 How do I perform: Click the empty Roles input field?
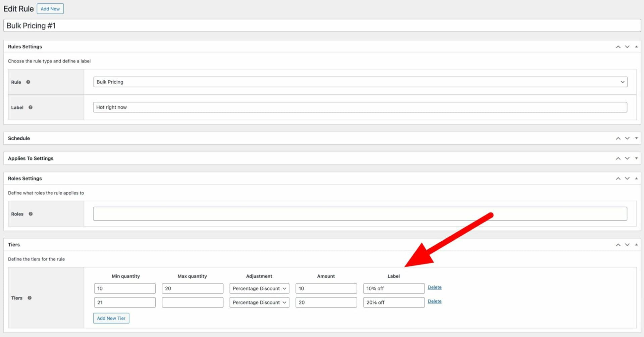(360, 214)
